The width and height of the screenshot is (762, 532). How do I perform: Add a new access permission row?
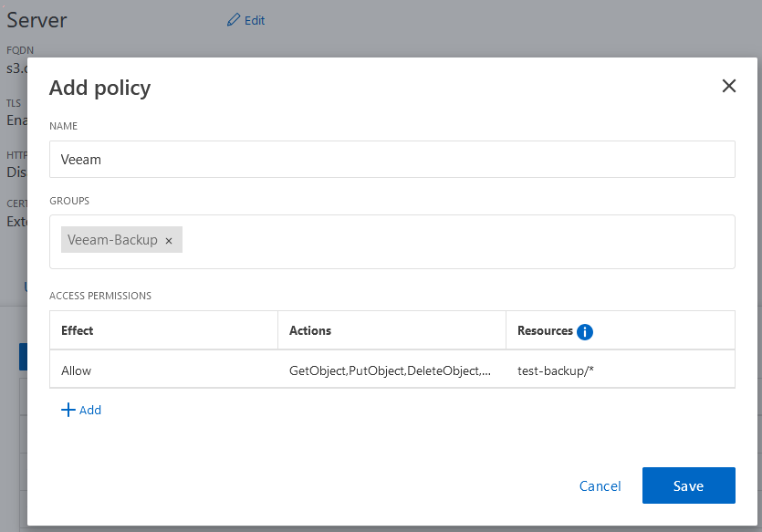pyautogui.click(x=81, y=410)
